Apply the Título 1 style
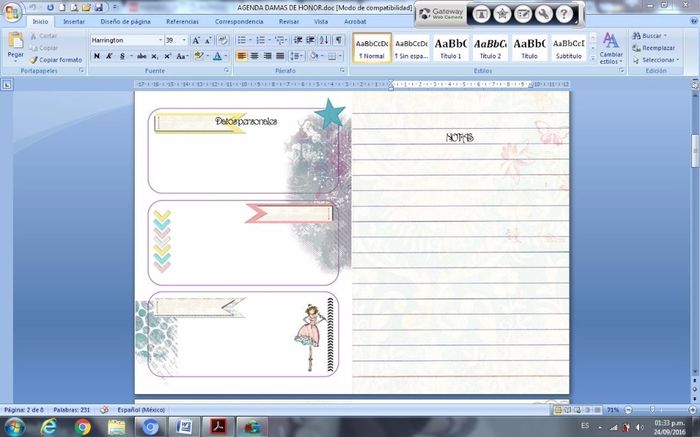The image size is (700, 437). pos(451,48)
